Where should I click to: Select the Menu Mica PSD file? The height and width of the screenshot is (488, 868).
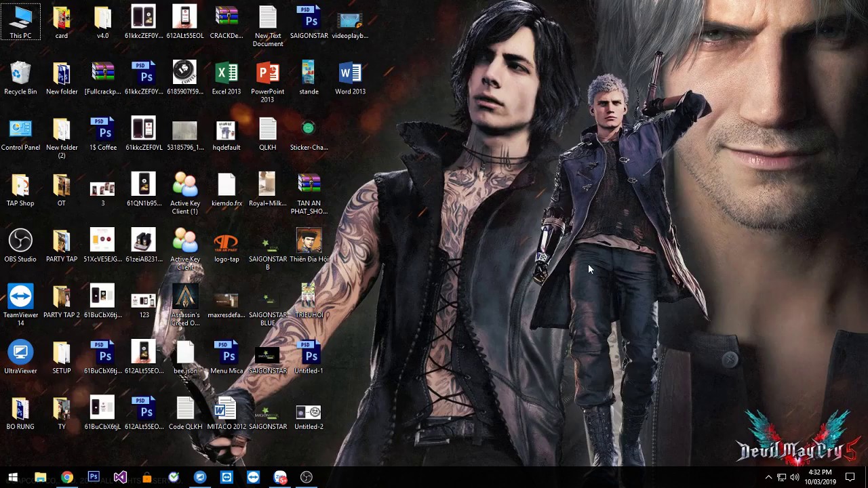226,358
